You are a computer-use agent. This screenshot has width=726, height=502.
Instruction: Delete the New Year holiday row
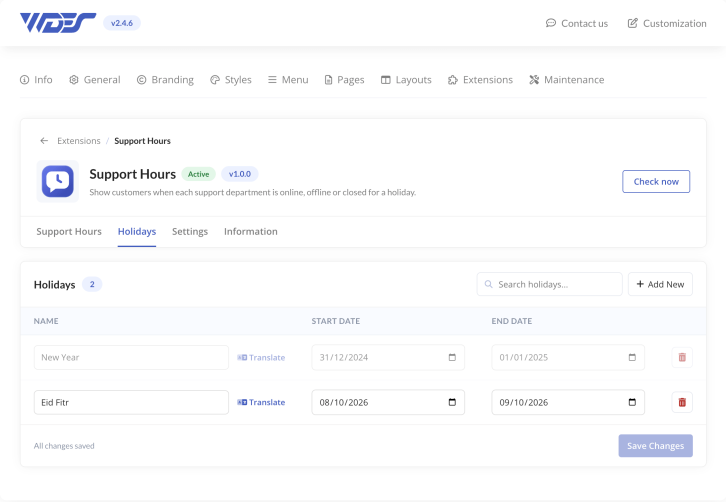[682, 358]
